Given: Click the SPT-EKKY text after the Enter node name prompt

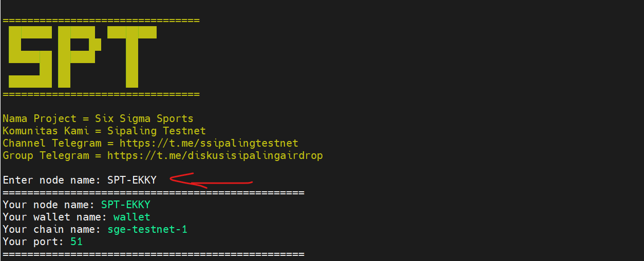Looking at the screenshot, I should pyautogui.click(x=131, y=180).
